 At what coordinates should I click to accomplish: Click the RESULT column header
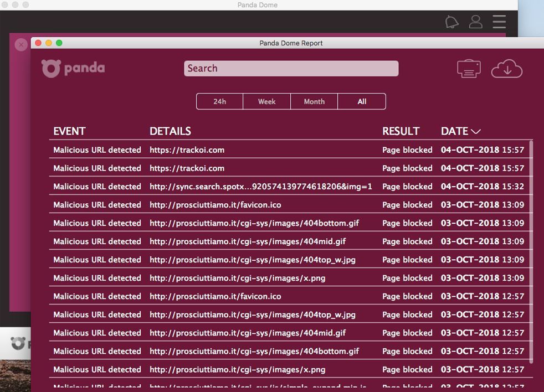tap(401, 131)
